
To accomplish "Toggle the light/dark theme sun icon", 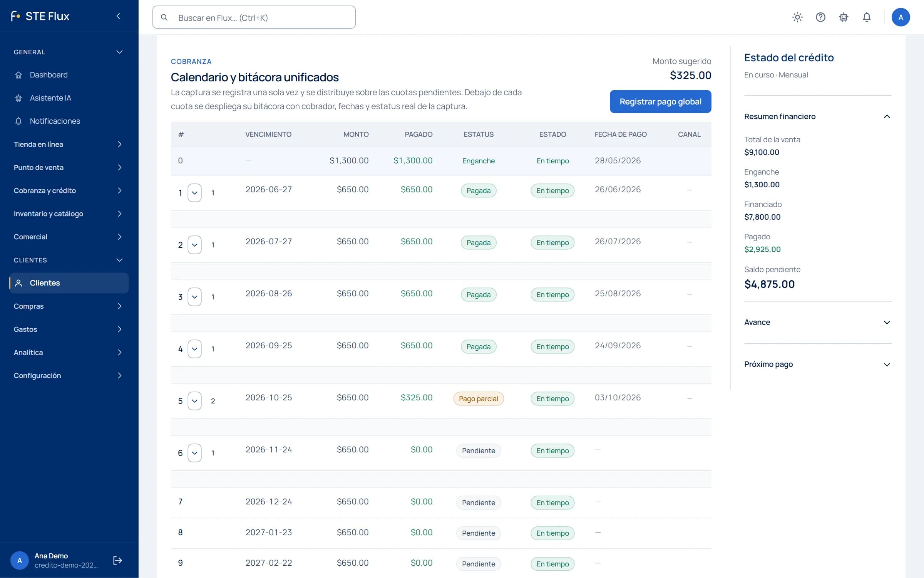I will (x=797, y=17).
